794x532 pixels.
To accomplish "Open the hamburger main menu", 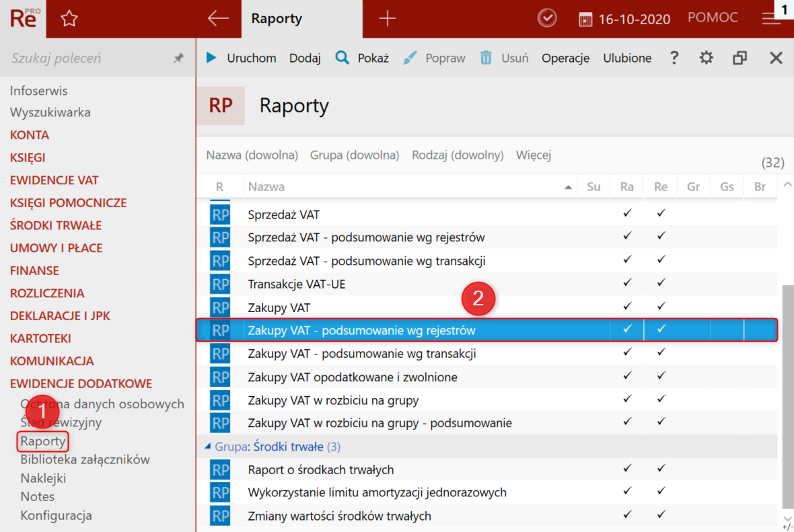I will click(770, 19).
